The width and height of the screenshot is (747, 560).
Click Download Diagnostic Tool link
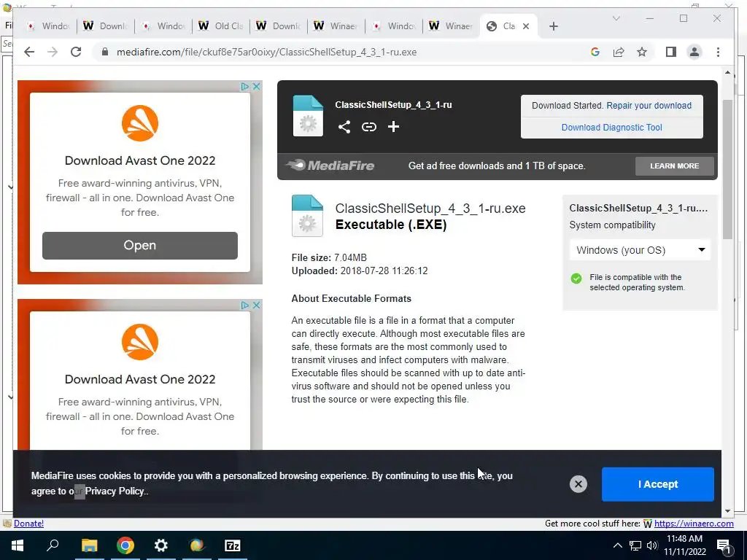click(612, 127)
